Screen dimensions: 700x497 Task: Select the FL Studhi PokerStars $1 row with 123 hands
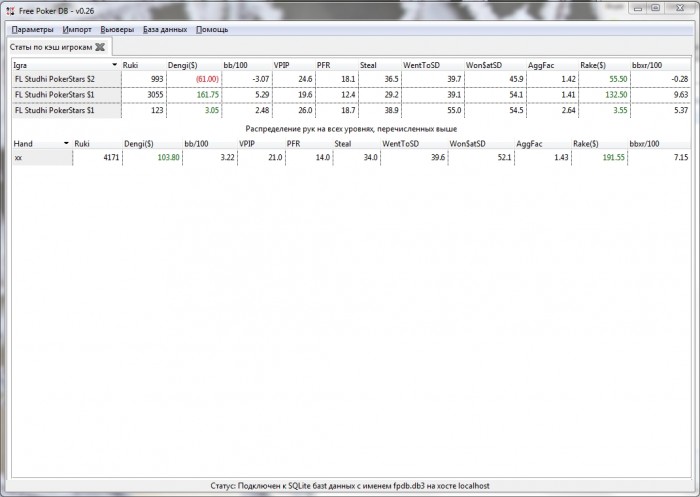click(351, 110)
